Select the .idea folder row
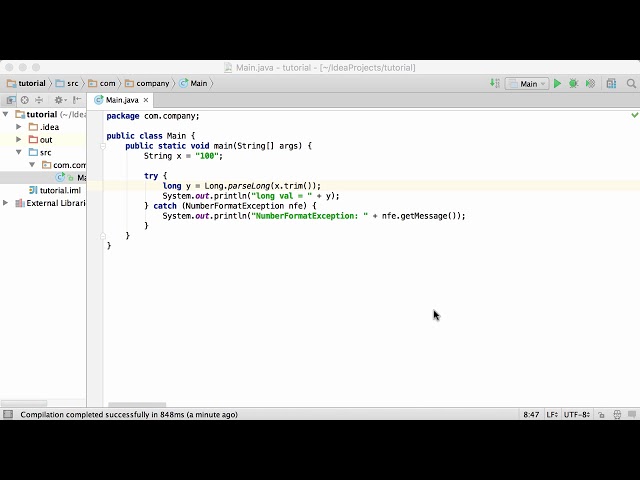This screenshot has width=640, height=480. (43, 127)
